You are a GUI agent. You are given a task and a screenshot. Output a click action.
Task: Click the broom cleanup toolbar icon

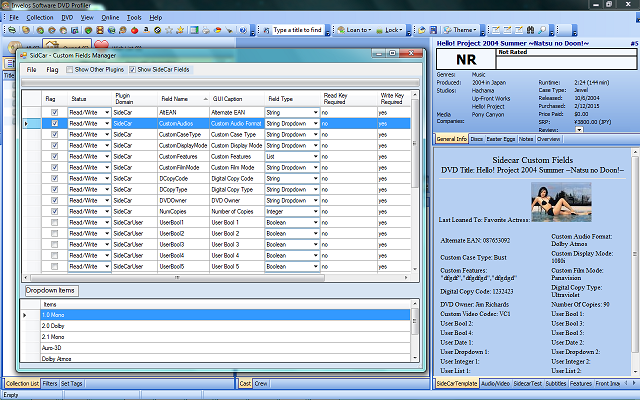pos(229,30)
